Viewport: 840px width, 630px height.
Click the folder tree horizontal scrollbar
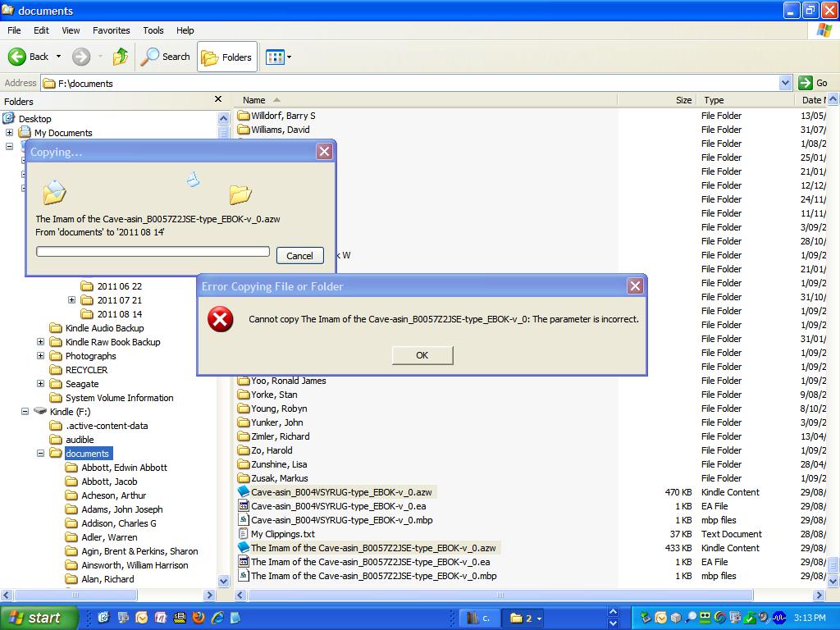(x=75, y=595)
